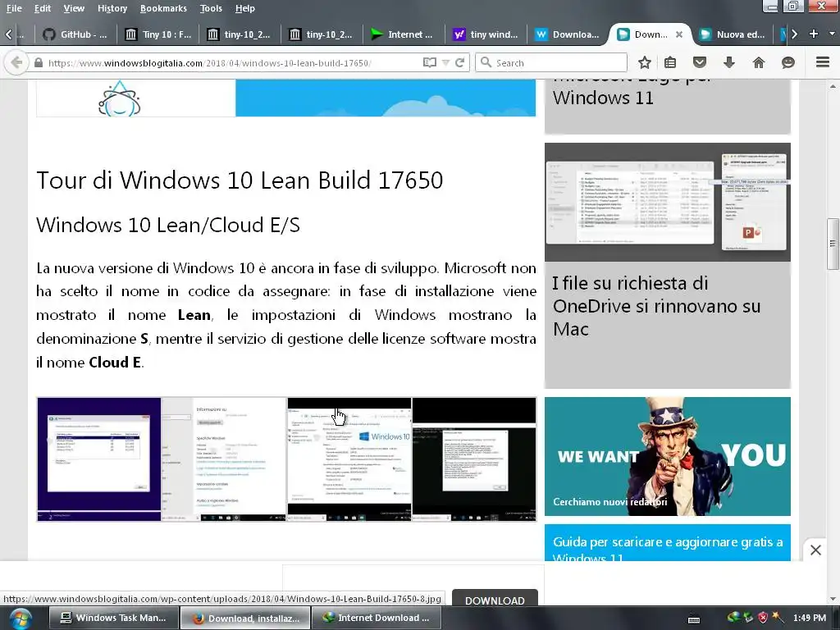The image size is (840, 630).
Task: Open the purple Windows setup screenshot thumbnail
Action: click(99, 459)
